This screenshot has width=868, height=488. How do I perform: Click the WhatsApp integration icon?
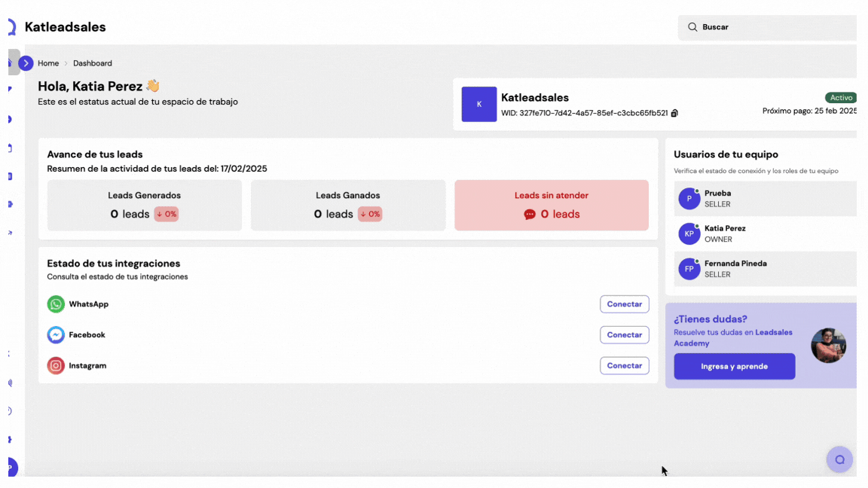tap(56, 304)
